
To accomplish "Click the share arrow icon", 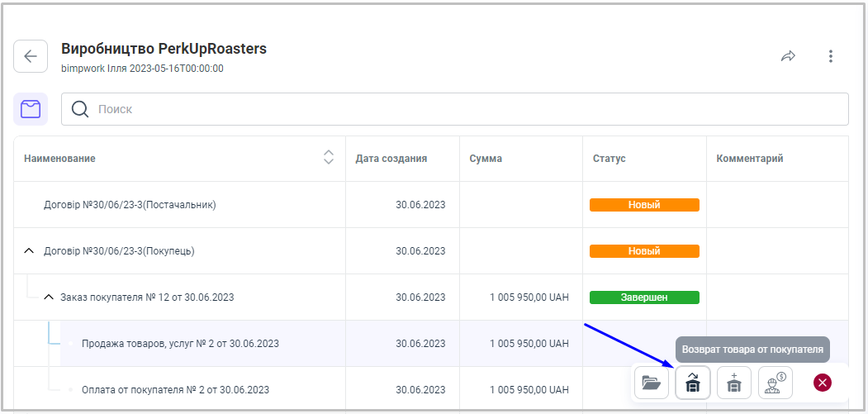I will [x=788, y=56].
